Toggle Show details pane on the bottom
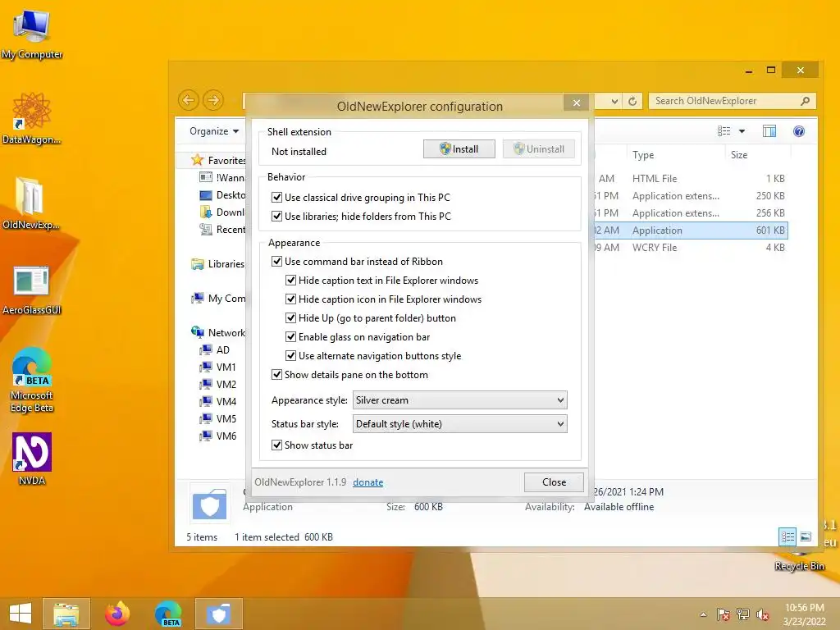 point(276,374)
